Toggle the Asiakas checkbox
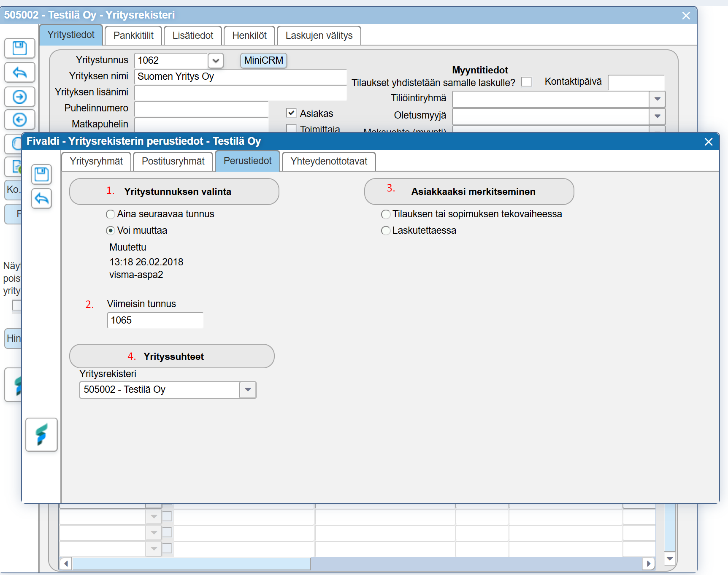The image size is (728, 575). tap(291, 113)
